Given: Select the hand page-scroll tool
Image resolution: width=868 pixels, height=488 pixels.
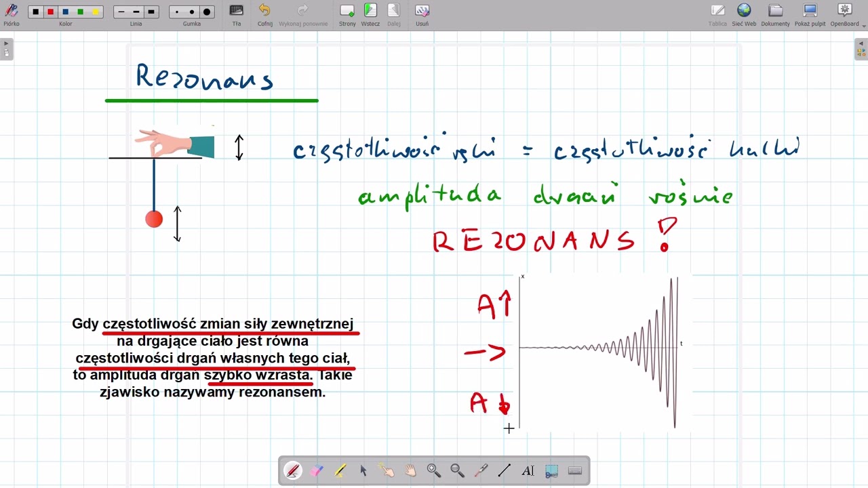Looking at the screenshot, I should (410, 471).
